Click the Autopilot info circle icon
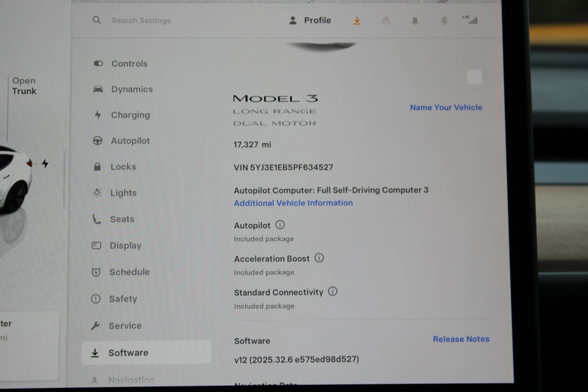588x392 pixels. pos(280,225)
